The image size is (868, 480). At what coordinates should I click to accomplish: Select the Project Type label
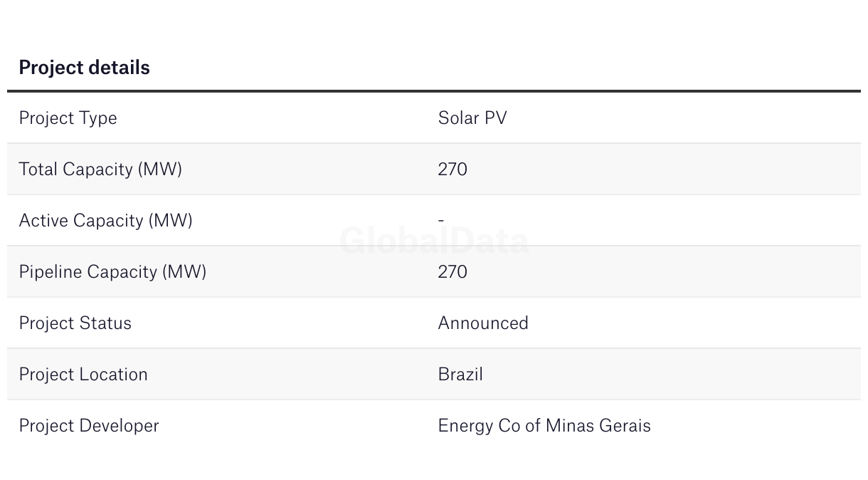pyautogui.click(x=68, y=118)
